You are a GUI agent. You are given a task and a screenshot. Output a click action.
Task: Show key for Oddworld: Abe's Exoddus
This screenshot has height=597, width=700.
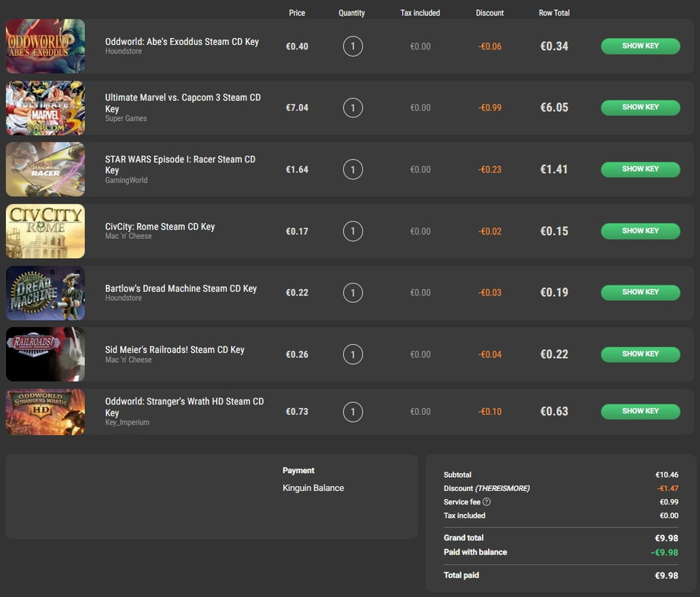640,46
